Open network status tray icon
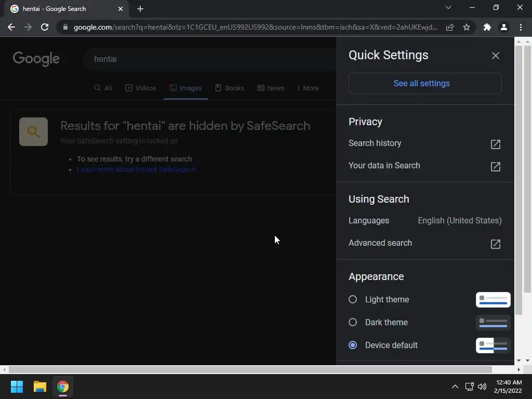This screenshot has width=532, height=399. 470,387
